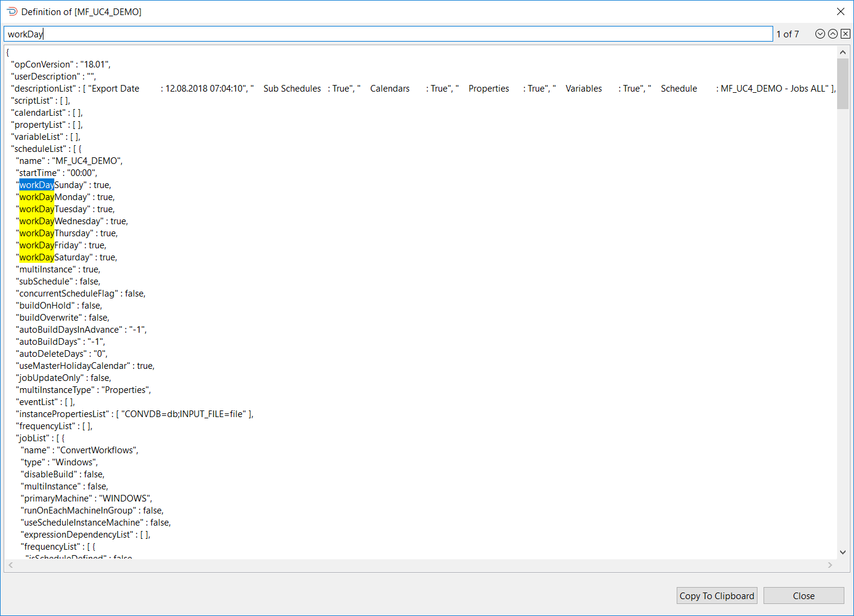Click the "buildOnHold" line
The height and width of the screenshot is (616, 854).
click(x=59, y=306)
